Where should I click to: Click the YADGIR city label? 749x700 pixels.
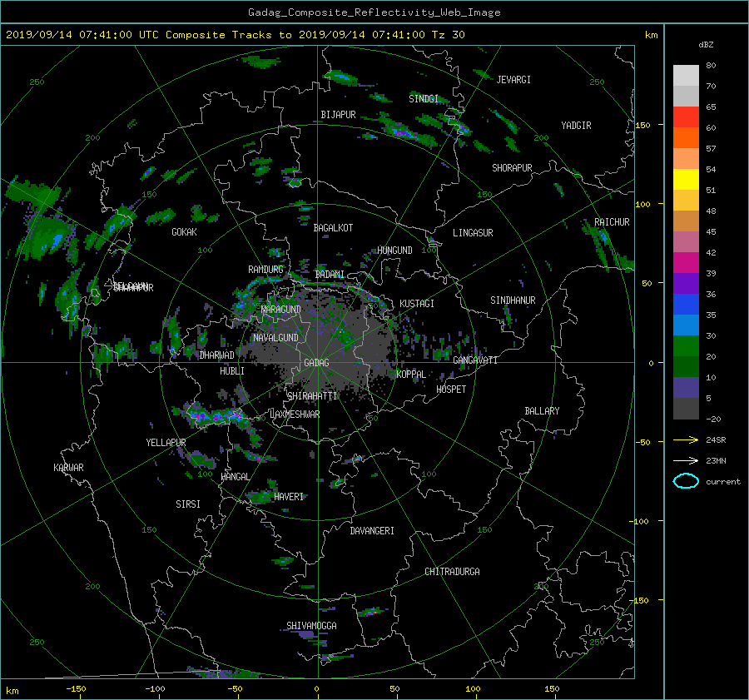(576, 126)
